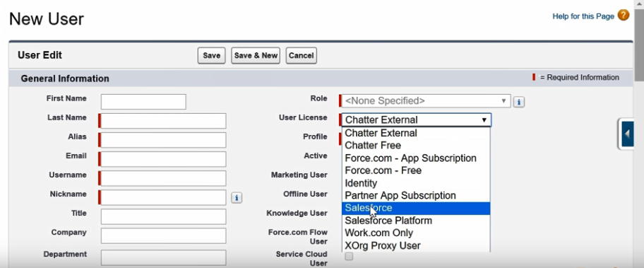Image resolution: width=644 pixels, height=268 pixels.
Task: Pick the highlighted Salesforce license option
Action: pos(416,209)
